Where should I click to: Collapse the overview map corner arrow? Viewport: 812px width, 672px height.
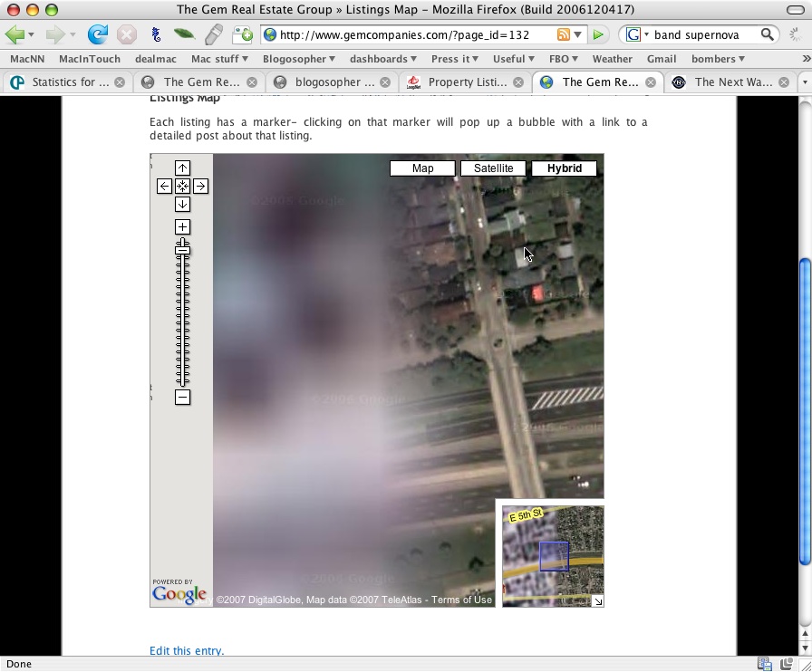(597, 600)
